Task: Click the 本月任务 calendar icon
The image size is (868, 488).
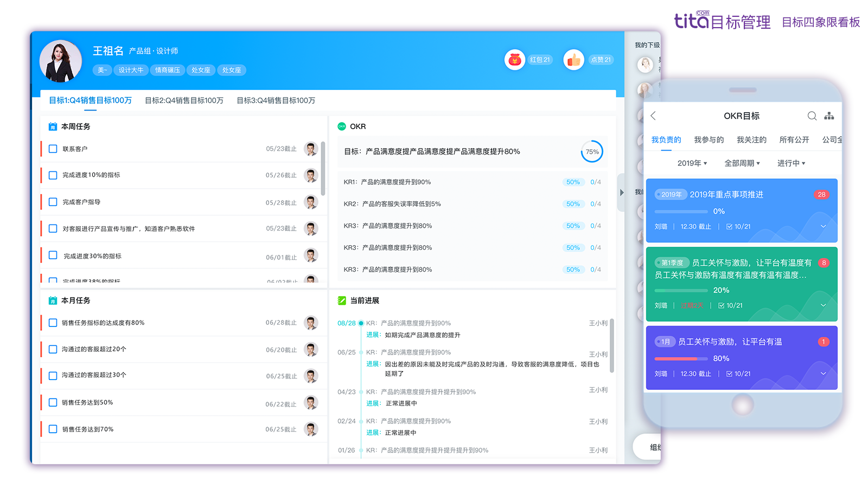Action: click(53, 300)
